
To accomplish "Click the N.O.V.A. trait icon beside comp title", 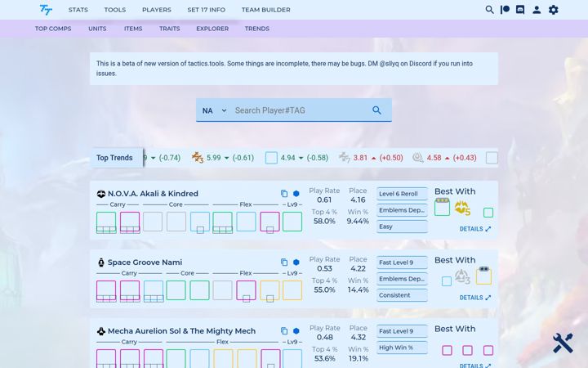I will pos(101,194).
